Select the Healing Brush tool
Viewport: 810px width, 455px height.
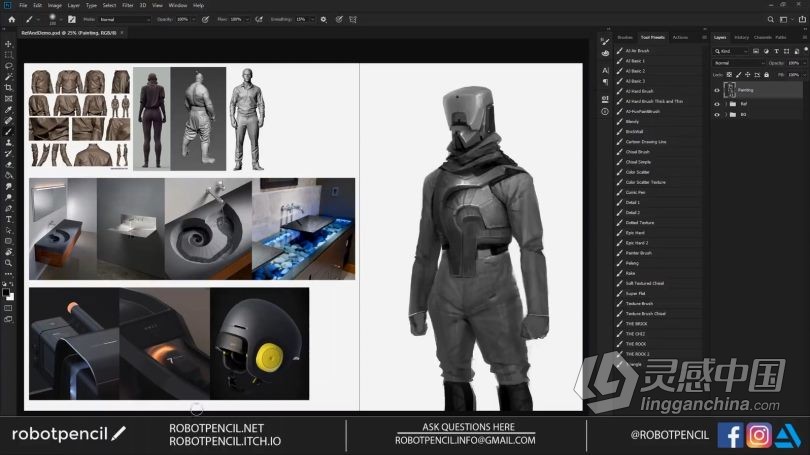8,120
